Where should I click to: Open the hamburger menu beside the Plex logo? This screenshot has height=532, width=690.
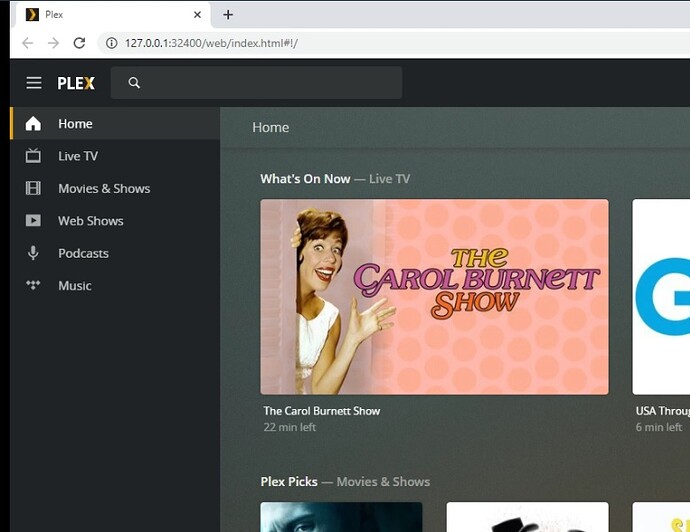coord(34,83)
